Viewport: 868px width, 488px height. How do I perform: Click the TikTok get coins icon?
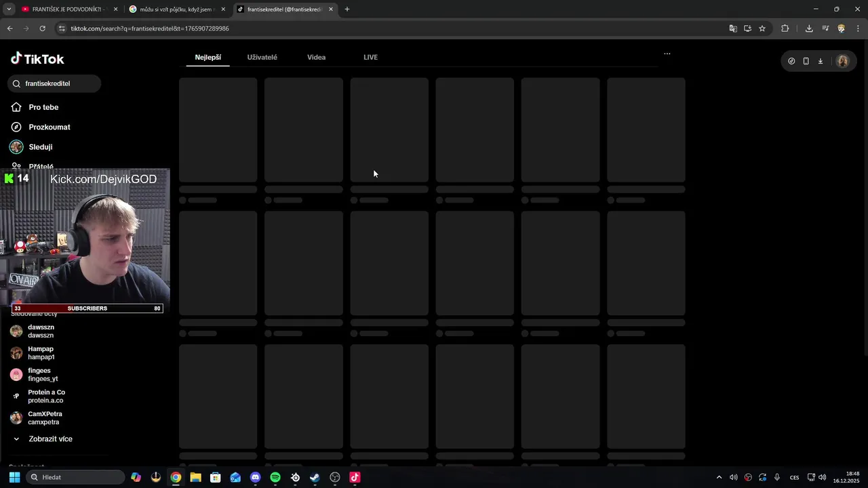pyautogui.click(x=791, y=61)
